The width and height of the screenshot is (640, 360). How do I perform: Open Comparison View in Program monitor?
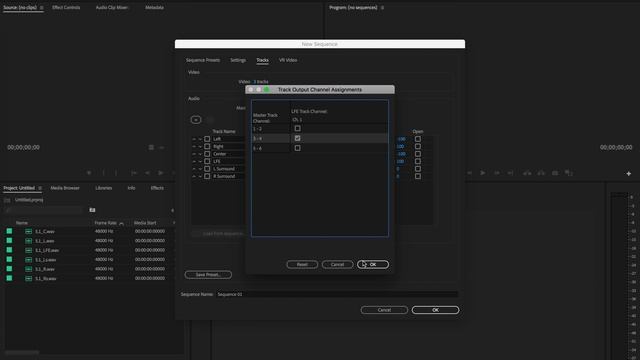point(569,173)
